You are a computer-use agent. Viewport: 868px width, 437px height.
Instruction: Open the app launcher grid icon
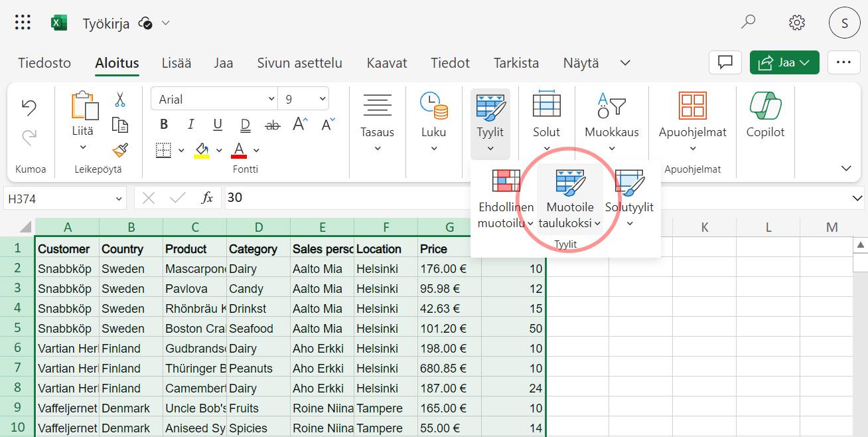click(x=23, y=23)
